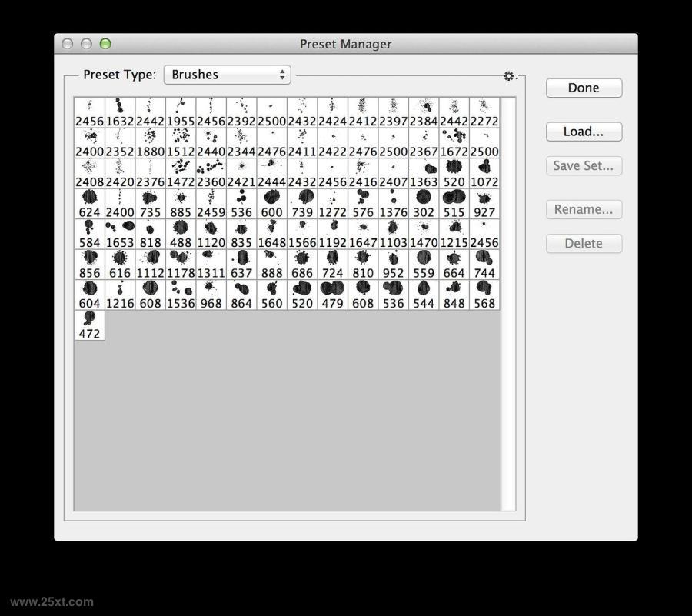Open the Preset Type dropdown showing Brushes
The width and height of the screenshot is (692, 616).
tap(228, 75)
